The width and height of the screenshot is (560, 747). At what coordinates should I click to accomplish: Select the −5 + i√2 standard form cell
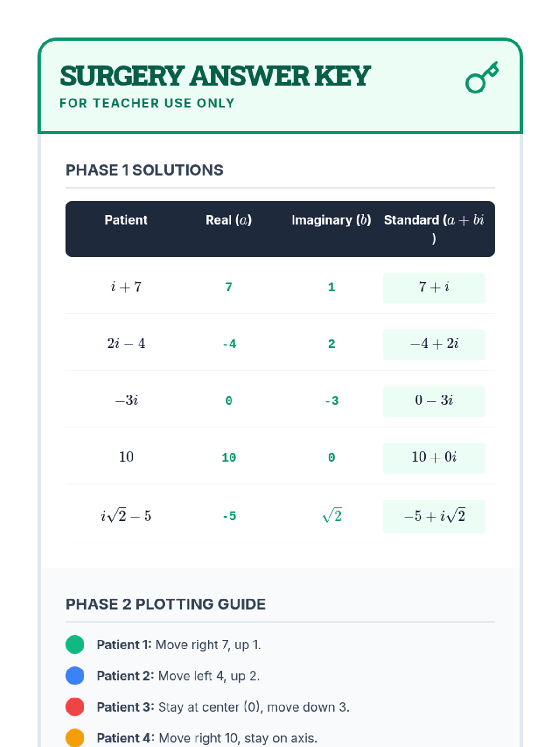coord(434,516)
